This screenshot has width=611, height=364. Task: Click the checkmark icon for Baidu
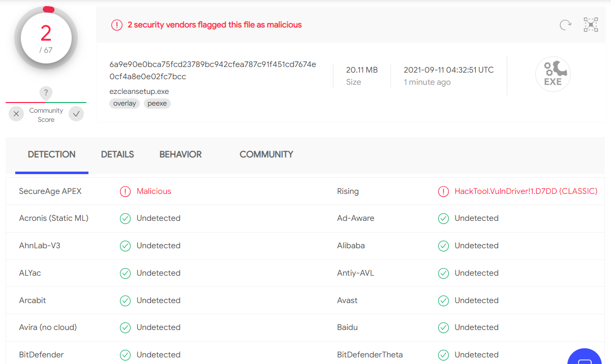443,327
